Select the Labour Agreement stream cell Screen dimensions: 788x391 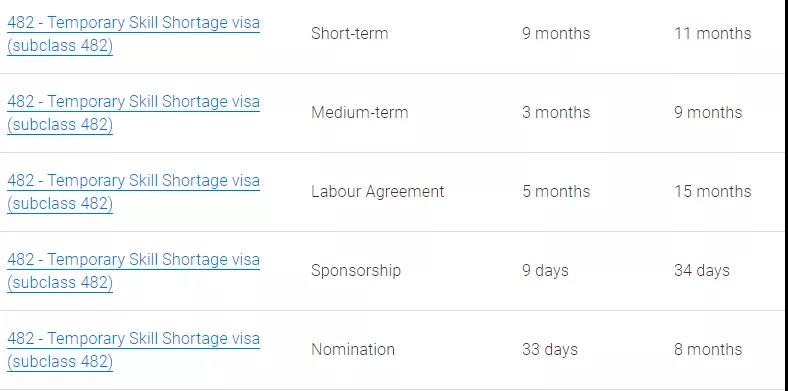point(377,191)
